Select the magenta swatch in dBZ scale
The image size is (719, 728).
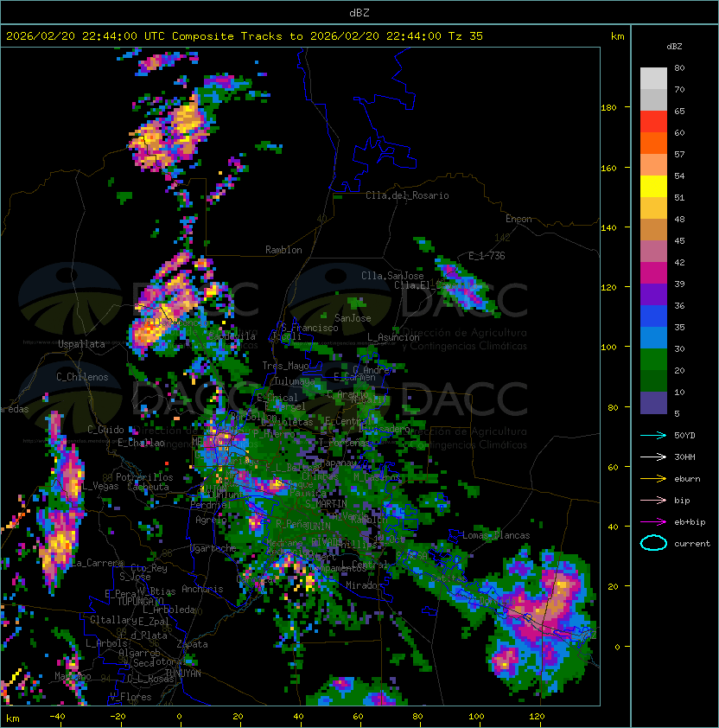tap(653, 273)
